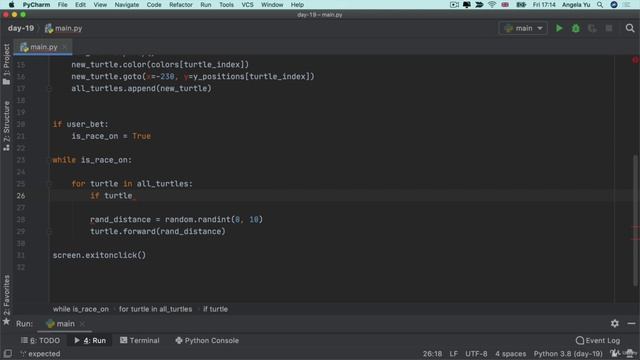
Task: Click line number 26 in the gutter
Action: [21, 196]
